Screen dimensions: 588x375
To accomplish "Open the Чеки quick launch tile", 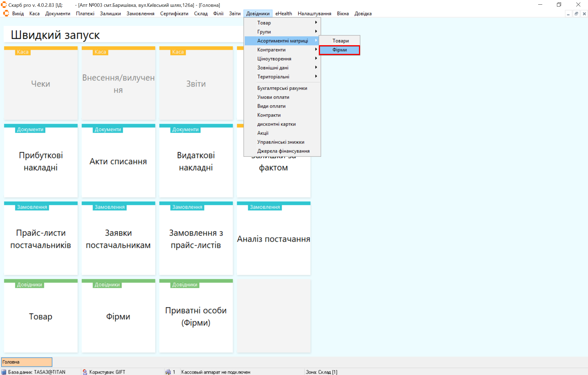I will [41, 84].
